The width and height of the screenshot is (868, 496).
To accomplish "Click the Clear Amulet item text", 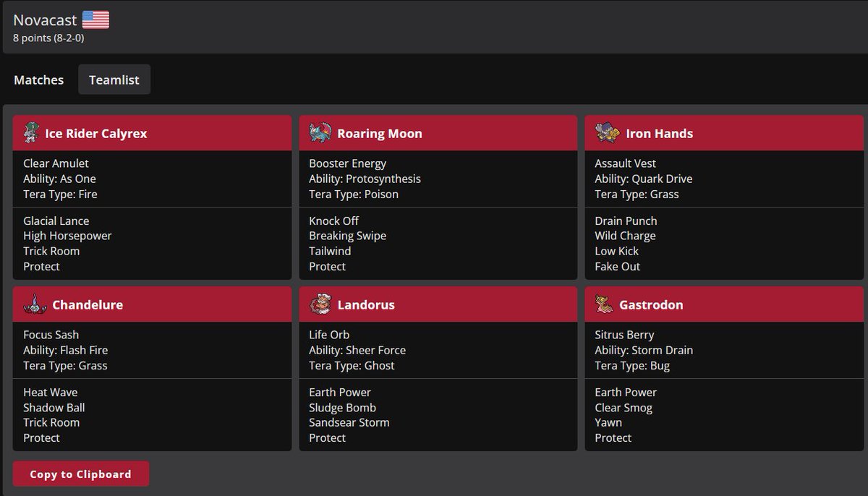I will (x=56, y=163).
